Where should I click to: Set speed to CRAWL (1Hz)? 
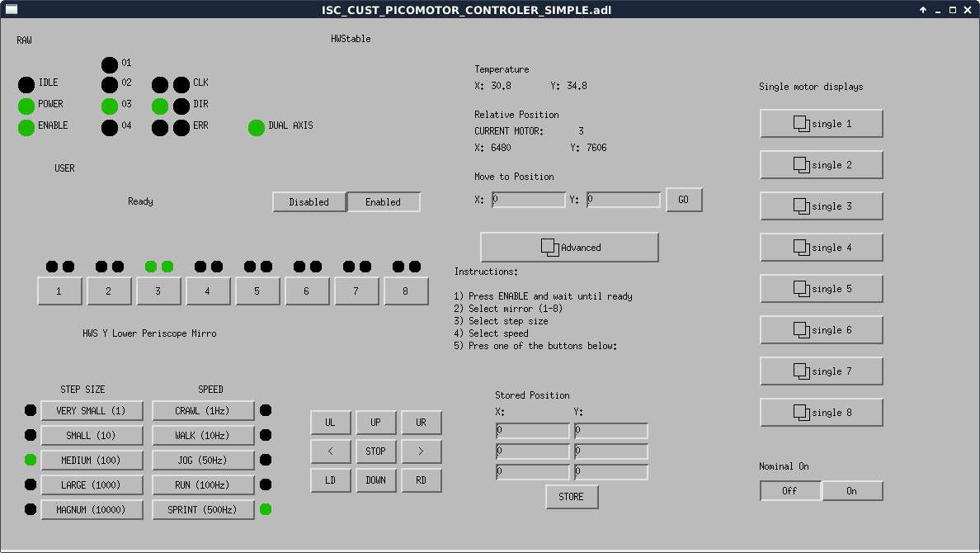(202, 411)
